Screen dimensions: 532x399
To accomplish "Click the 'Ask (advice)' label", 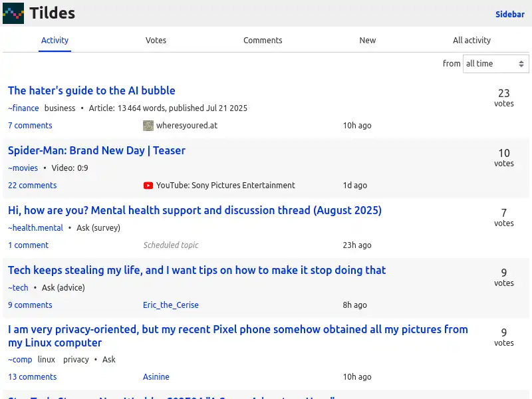I will [x=63, y=288].
